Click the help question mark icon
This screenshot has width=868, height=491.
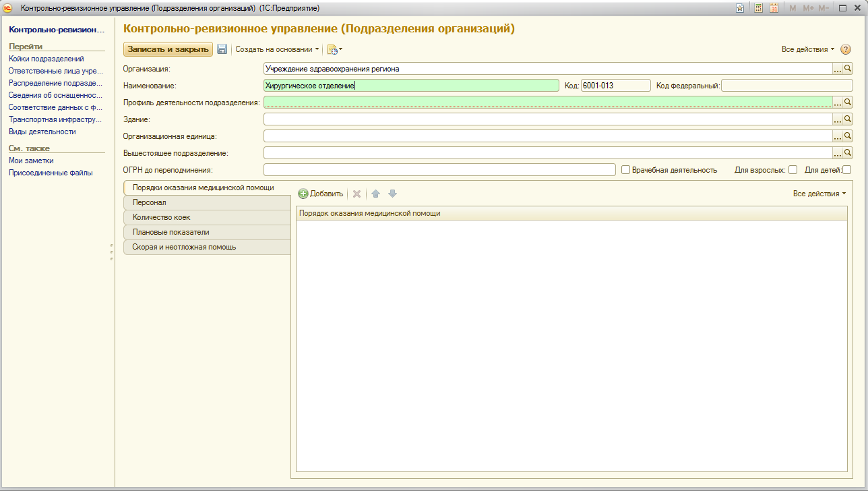point(846,49)
